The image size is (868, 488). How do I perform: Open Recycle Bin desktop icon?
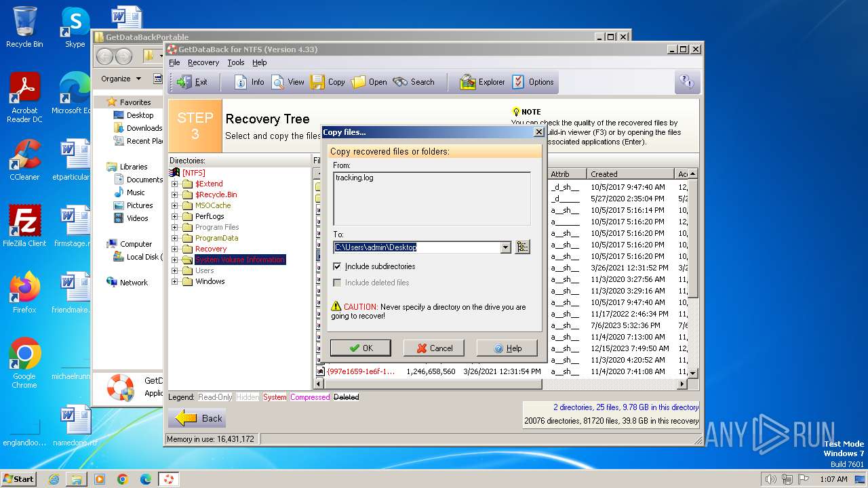[x=24, y=27]
